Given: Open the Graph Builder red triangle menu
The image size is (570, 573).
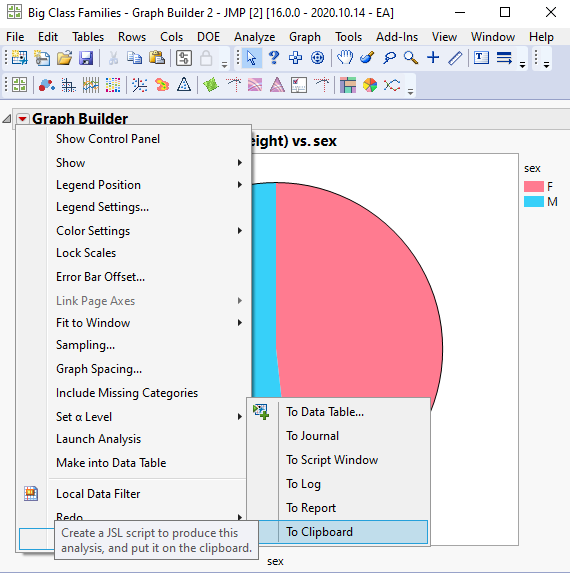Looking at the screenshot, I should click(23, 119).
